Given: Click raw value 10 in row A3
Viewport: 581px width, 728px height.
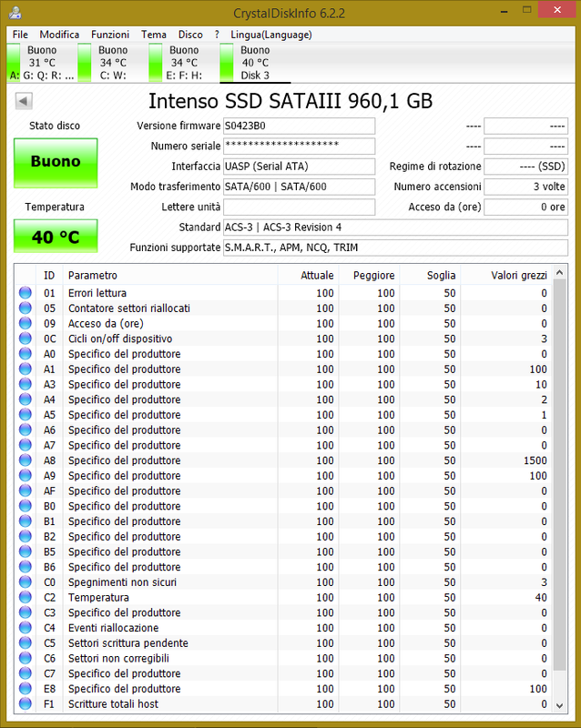Looking at the screenshot, I should 541,384.
